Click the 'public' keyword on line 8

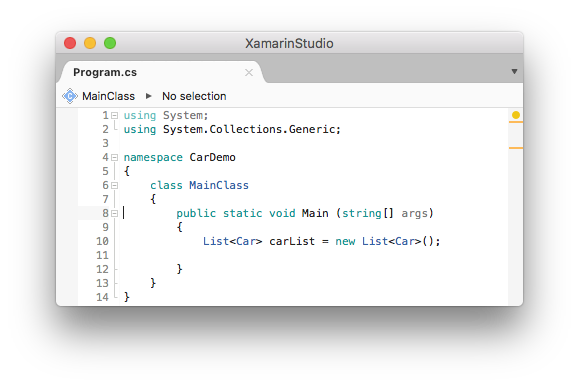[x=196, y=214]
